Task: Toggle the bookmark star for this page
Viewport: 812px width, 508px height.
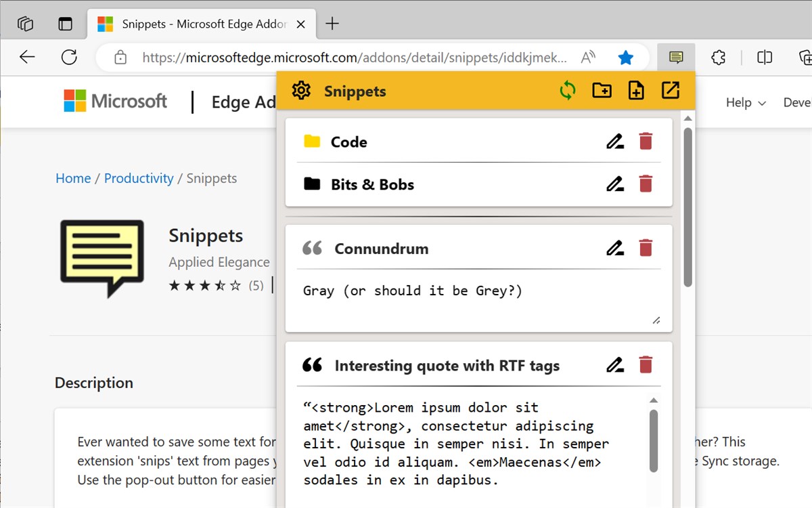Action: (x=625, y=57)
